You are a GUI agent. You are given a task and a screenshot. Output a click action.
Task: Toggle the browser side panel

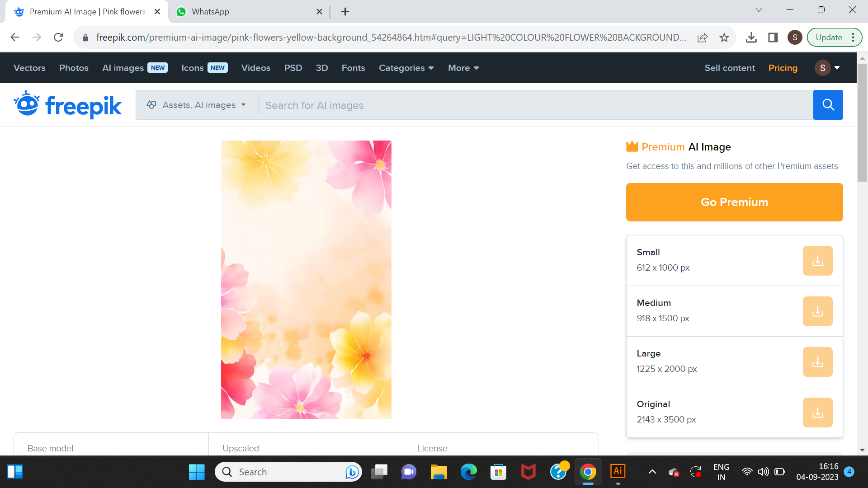pyautogui.click(x=773, y=38)
